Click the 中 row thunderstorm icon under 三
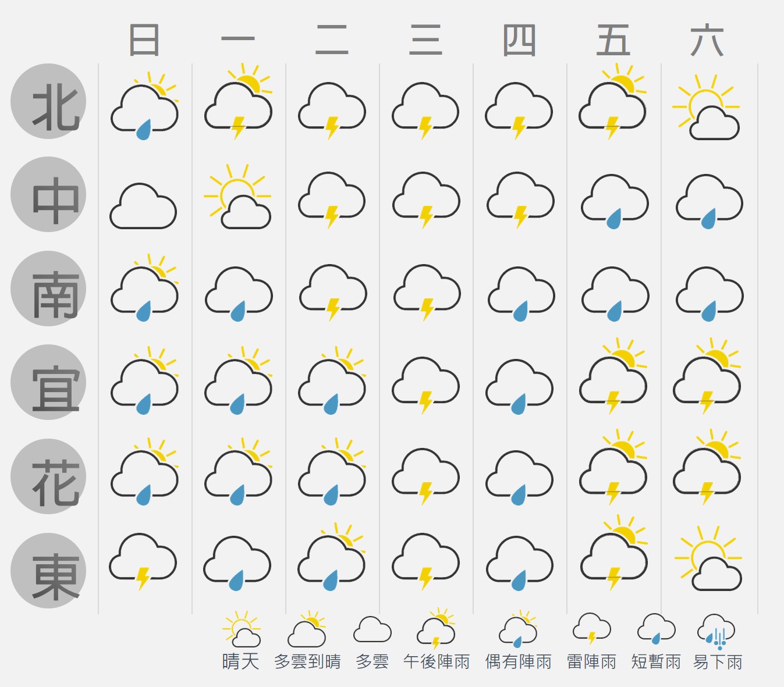The width and height of the screenshot is (784, 687). pos(426,200)
